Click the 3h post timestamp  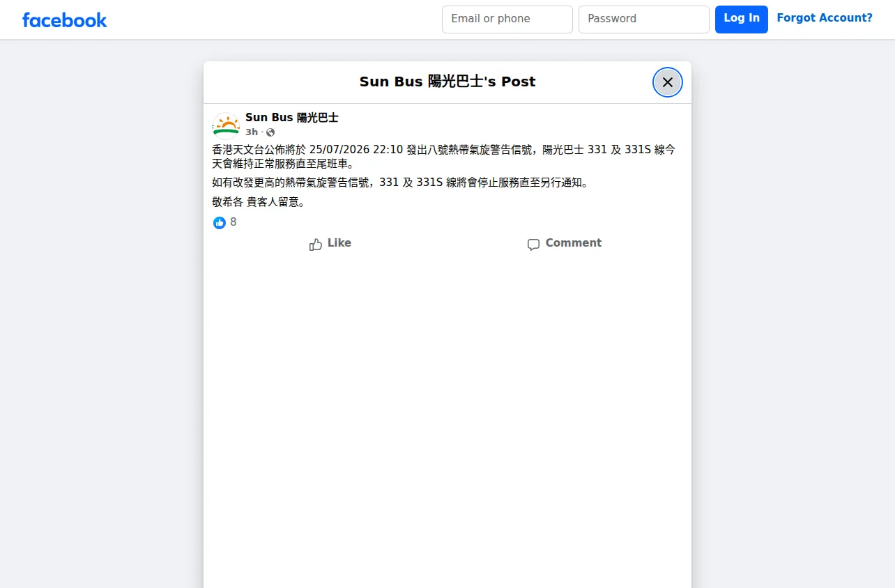[252, 132]
